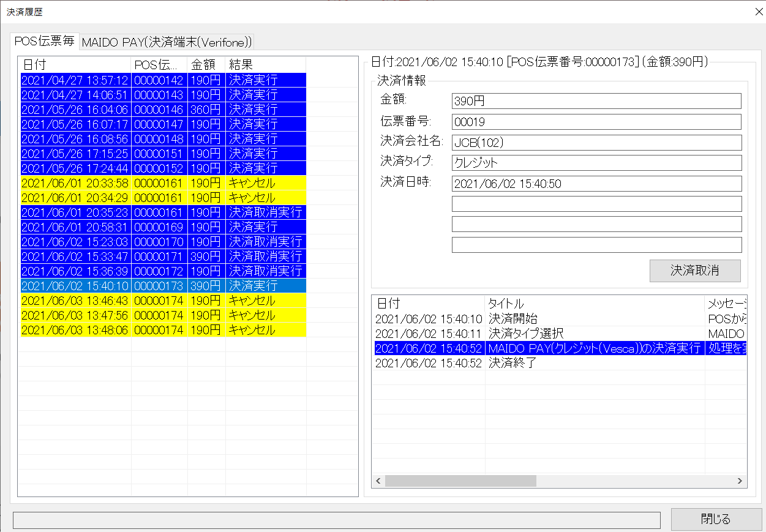Click the POS伝... column header

point(159,64)
